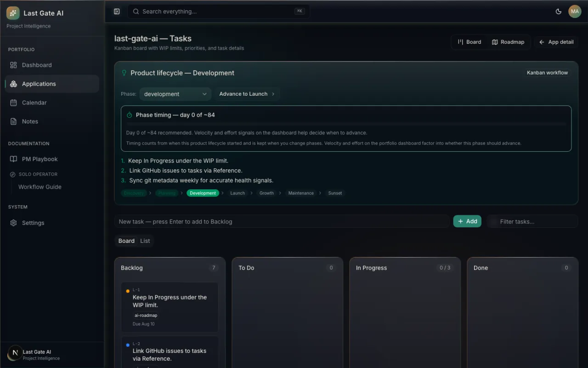The width and height of the screenshot is (588, 368).
Task: Click the Applications cubes icon in sidebar
Action: (13, 84)
